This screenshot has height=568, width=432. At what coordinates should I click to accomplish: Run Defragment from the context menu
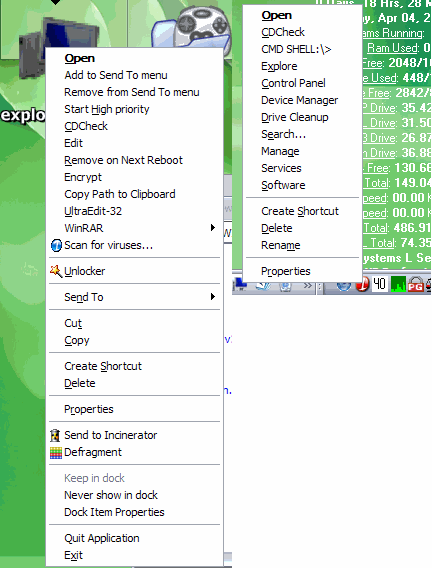coord(134,452)
